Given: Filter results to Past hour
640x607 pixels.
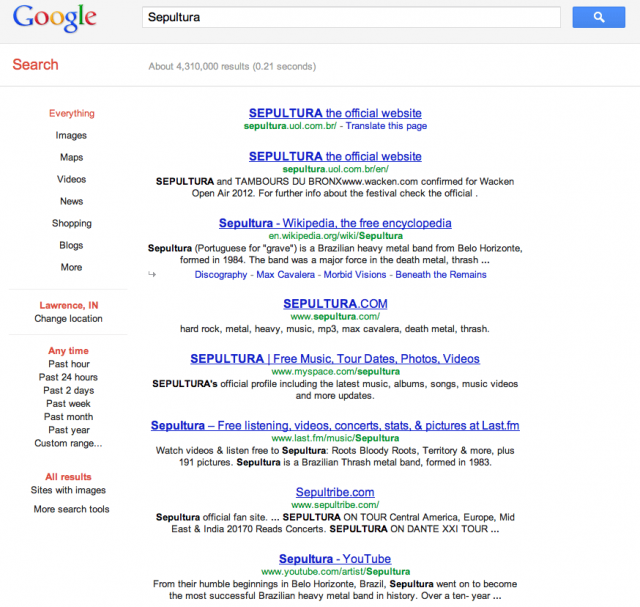Looking at the screenshot, I should [69, 364].
